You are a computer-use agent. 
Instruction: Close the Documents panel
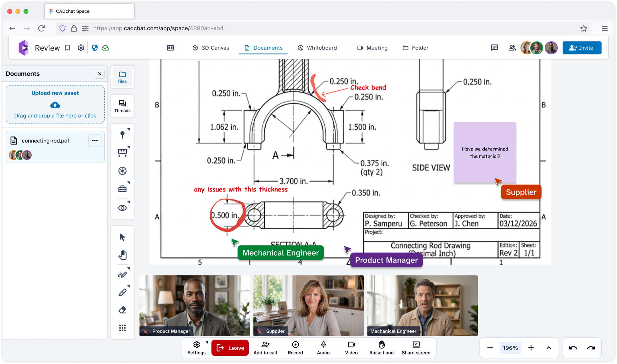[99, 74]
